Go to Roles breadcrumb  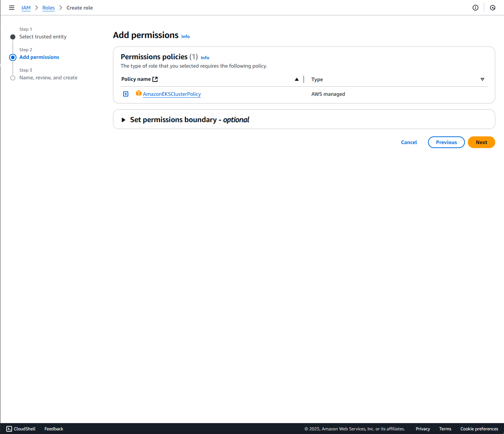tap(49, 8)
